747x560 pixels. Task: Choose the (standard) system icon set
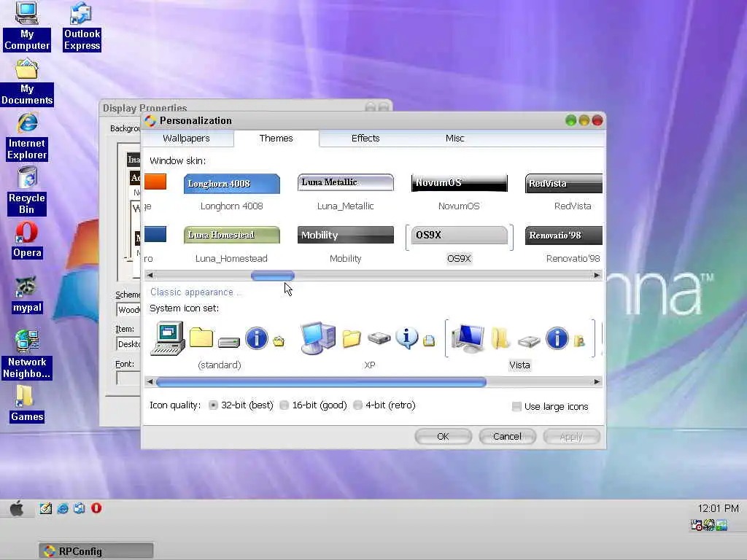click(219, 345)
